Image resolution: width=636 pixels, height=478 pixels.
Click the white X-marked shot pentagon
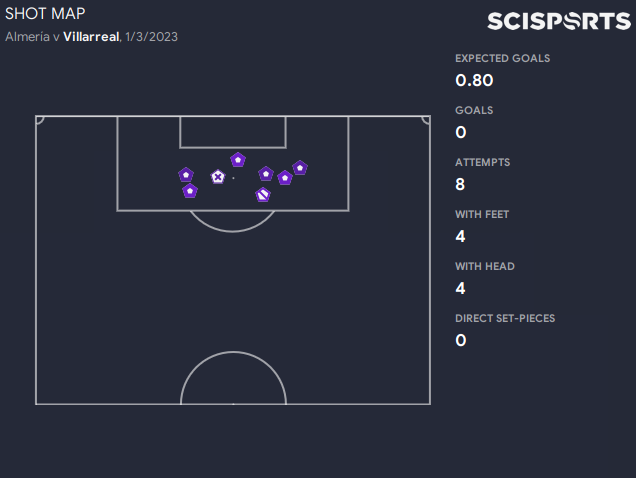pos(218,177)
